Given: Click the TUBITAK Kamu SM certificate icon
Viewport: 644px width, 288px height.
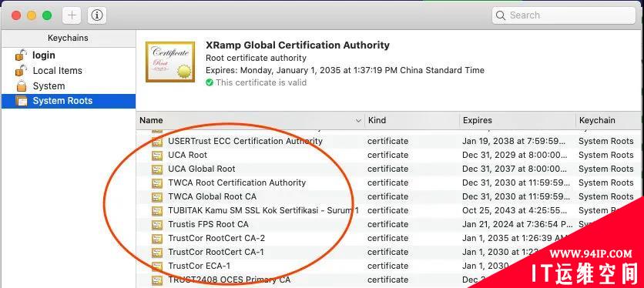Looking at the screenshot, I should pos(157,211).
